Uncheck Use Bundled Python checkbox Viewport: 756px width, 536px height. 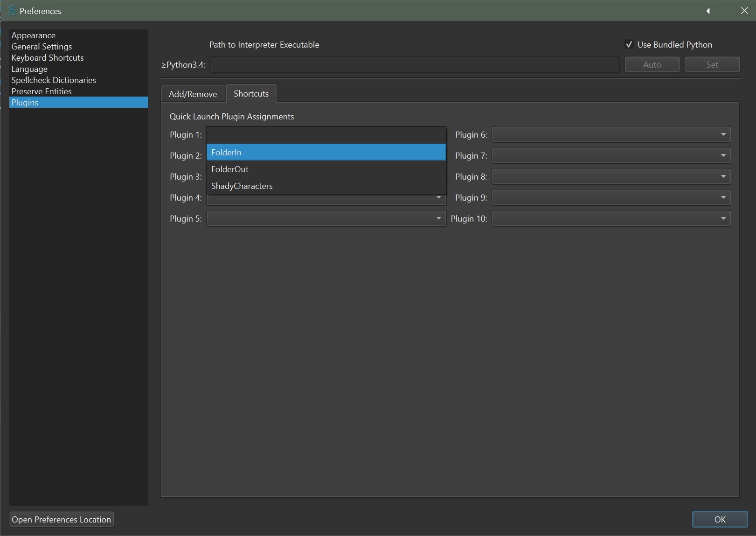tap(629, 45)
